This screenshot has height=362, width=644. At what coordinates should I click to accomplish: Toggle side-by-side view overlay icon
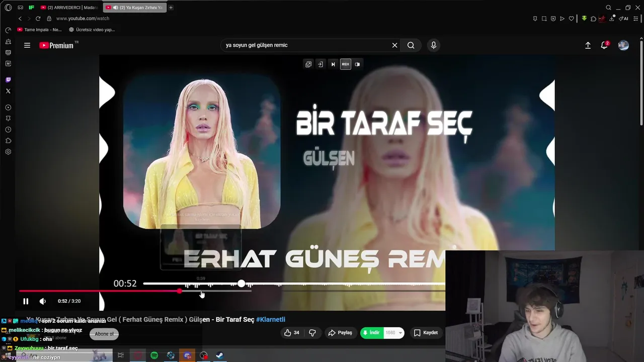357,64
